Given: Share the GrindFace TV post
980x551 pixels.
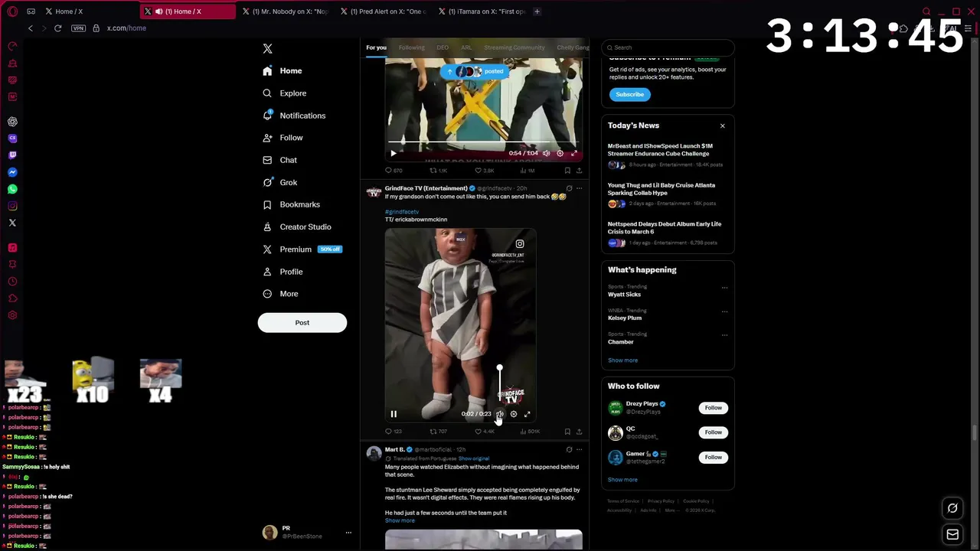Looking at the screenshot, I should tap(579, 432).
